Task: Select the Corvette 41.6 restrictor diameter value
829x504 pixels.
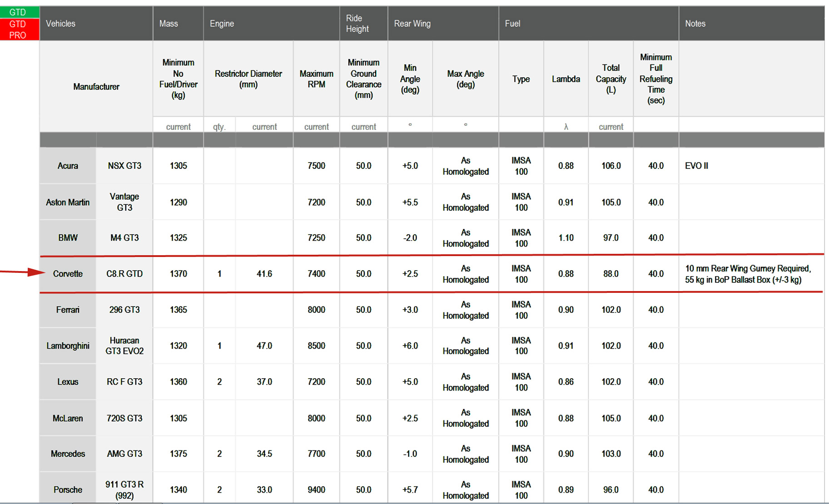Action: pos(264,274)
